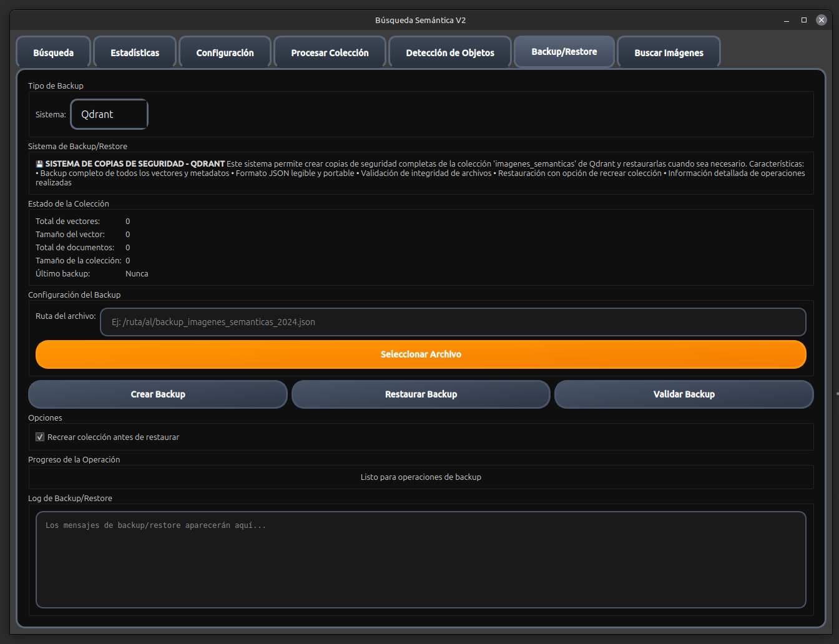The image size is (839, 644).
Task: Open the Sistema dropdown showing Qdrant
Action: [109, 114]
